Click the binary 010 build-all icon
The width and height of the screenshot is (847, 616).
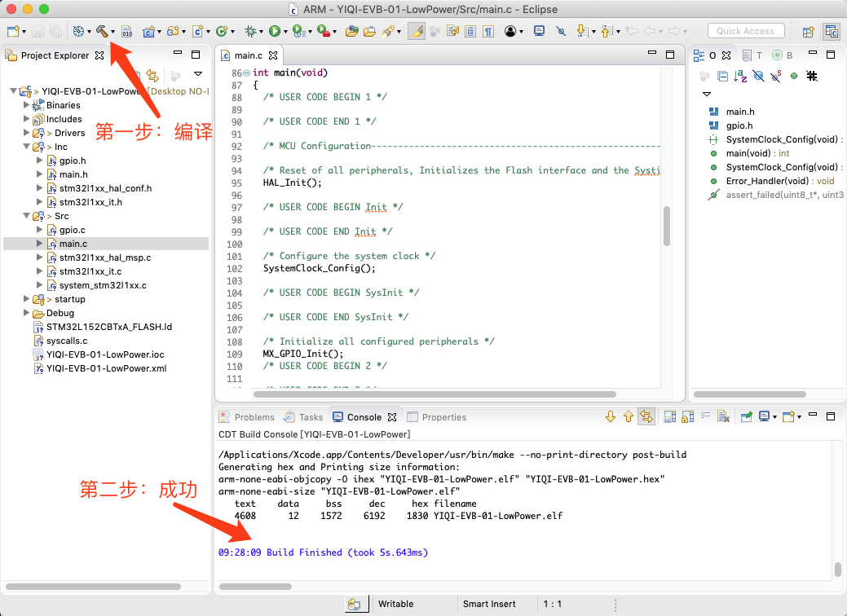coord(127,31)
